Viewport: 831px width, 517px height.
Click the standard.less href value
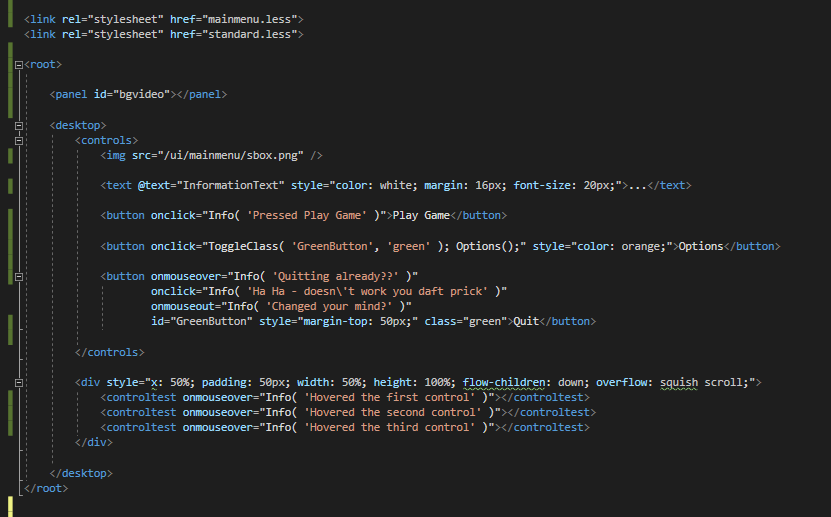pyautogui.click(x=249, y=34)
